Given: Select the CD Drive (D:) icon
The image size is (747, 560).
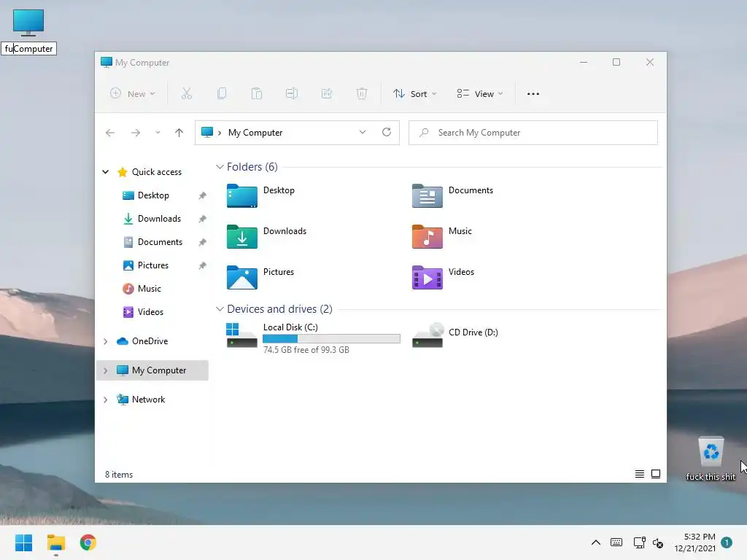Looking at the screenshot, I should [427, 335].
